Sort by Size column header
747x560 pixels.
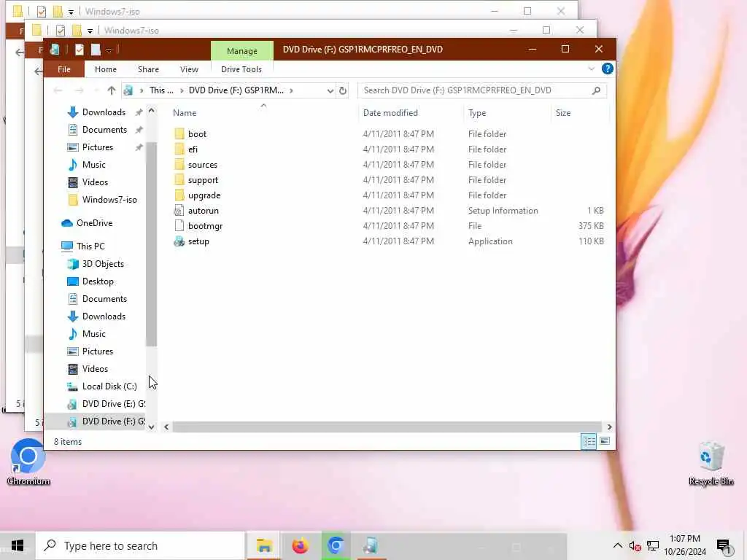[x=562, y=113]
